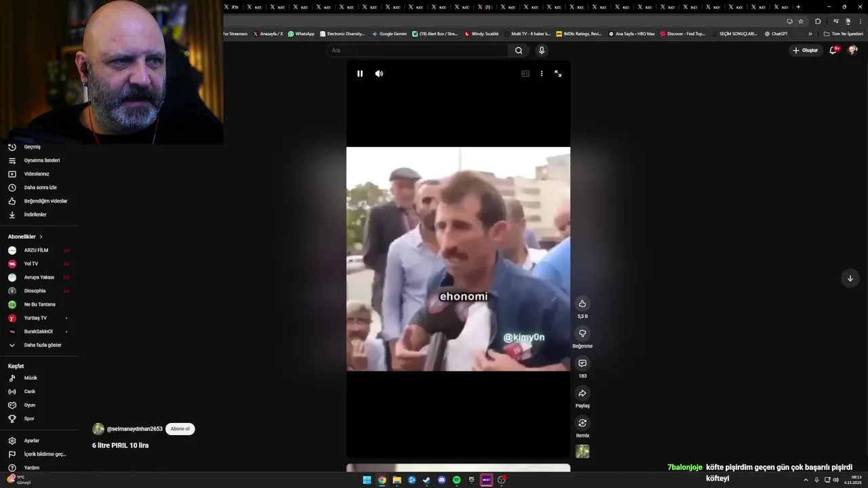This screenshot has width=868, height=488.
Task: Open the Yurttaş TV channel
Action: coord(35,318)
